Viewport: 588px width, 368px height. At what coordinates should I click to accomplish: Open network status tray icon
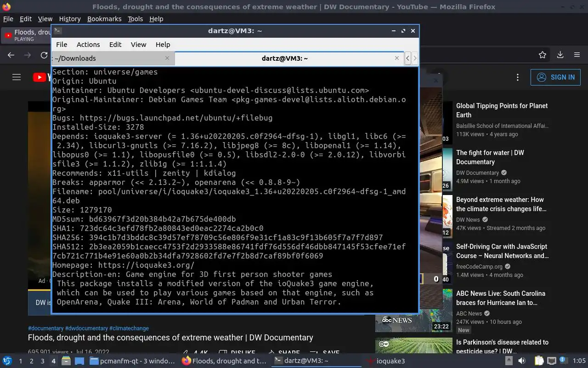552,361
